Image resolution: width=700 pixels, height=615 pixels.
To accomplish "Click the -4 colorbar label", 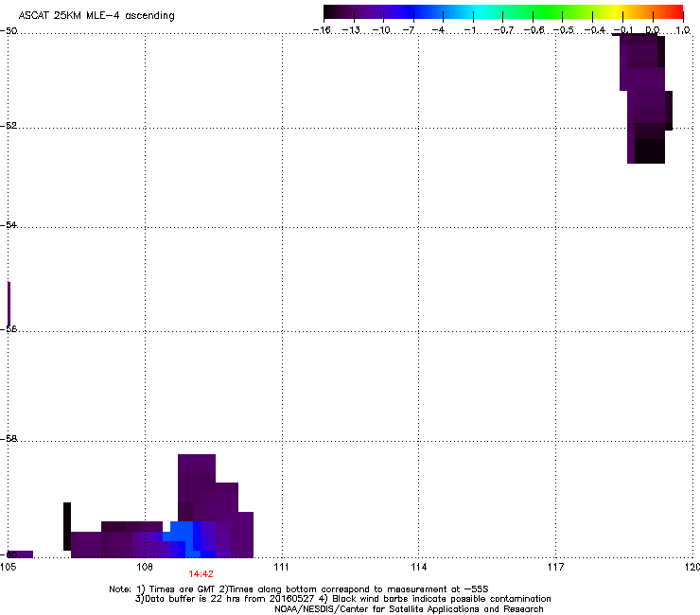I will click(x=438, y=30).
